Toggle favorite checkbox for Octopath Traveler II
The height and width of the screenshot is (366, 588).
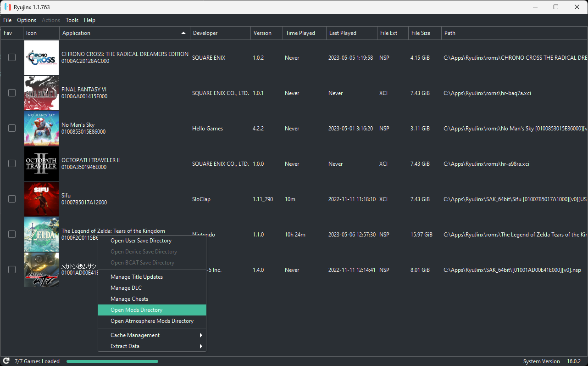[12, 163]
